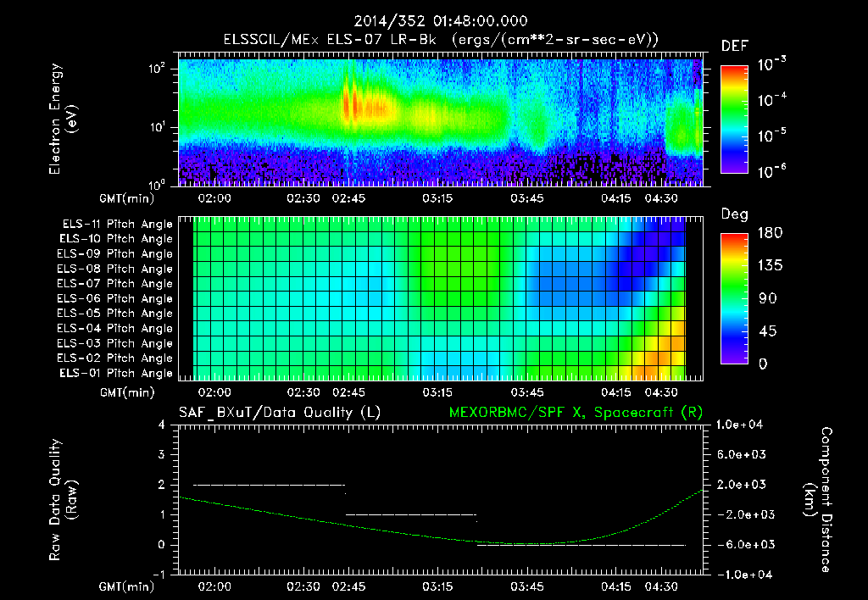Select the Deg colorbar label
This screenshot has height=600, width=868.
pos(734,214)
